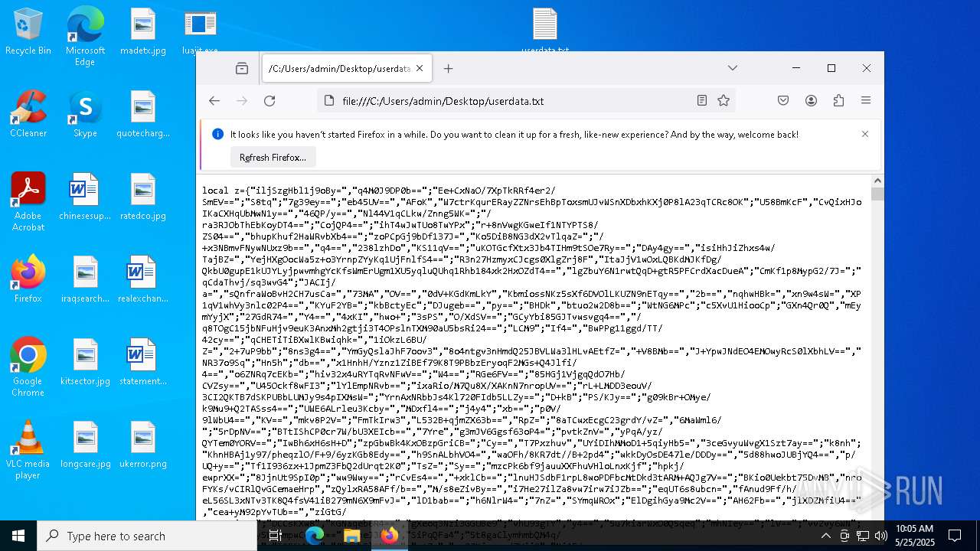Select ukerror.png file on desktop
Screen dimensions: 980x551
[x=143, y=445]
